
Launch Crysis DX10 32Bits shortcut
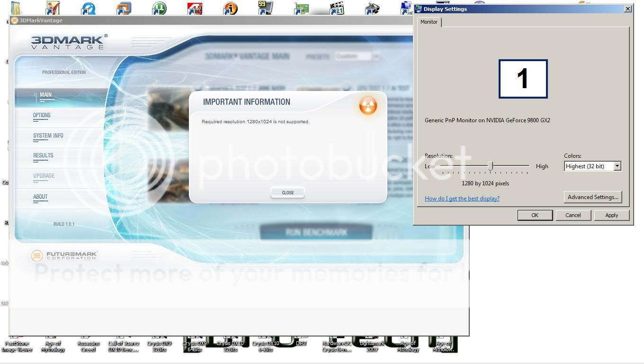pos(230,346)
